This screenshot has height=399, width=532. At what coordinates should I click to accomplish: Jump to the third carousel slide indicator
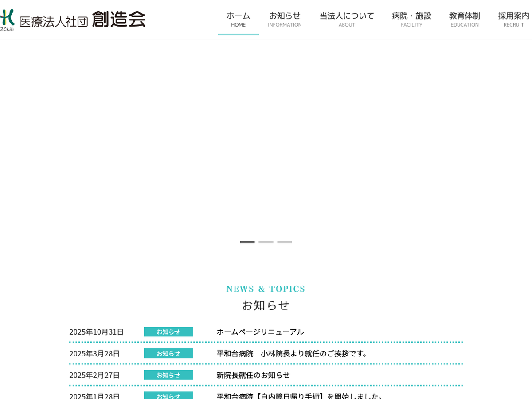tap(285, 242)
